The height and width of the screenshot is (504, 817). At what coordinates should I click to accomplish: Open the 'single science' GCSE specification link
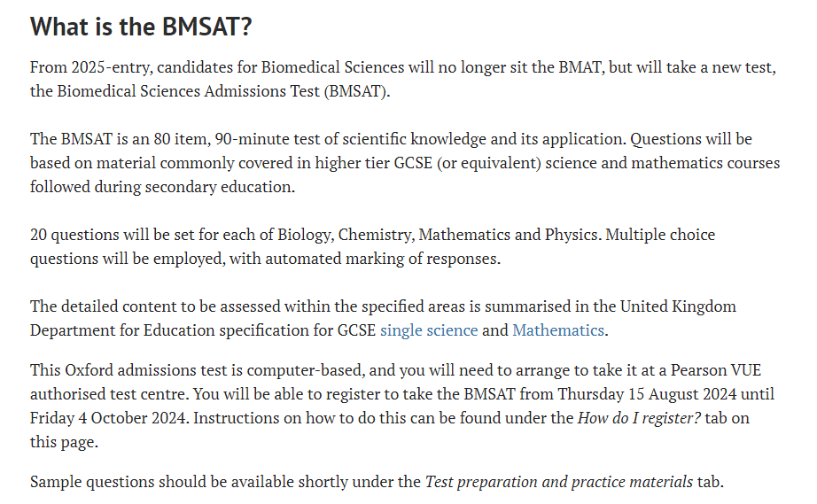[429, 330]
